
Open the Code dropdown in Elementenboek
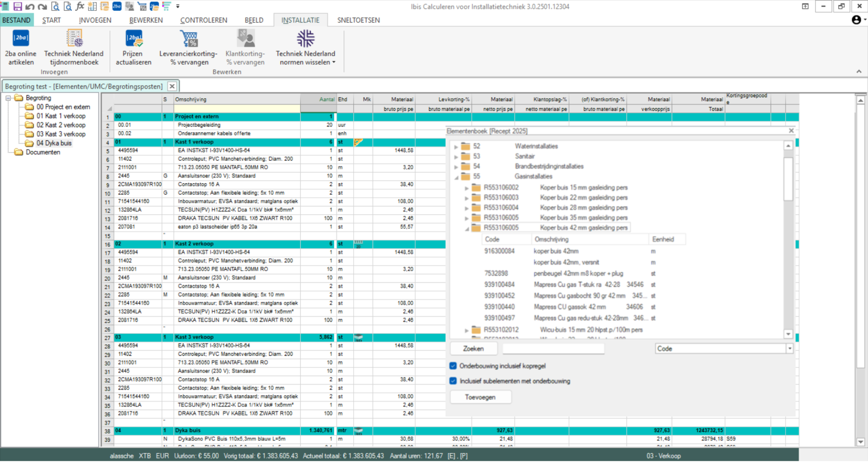tap(789, 348)
